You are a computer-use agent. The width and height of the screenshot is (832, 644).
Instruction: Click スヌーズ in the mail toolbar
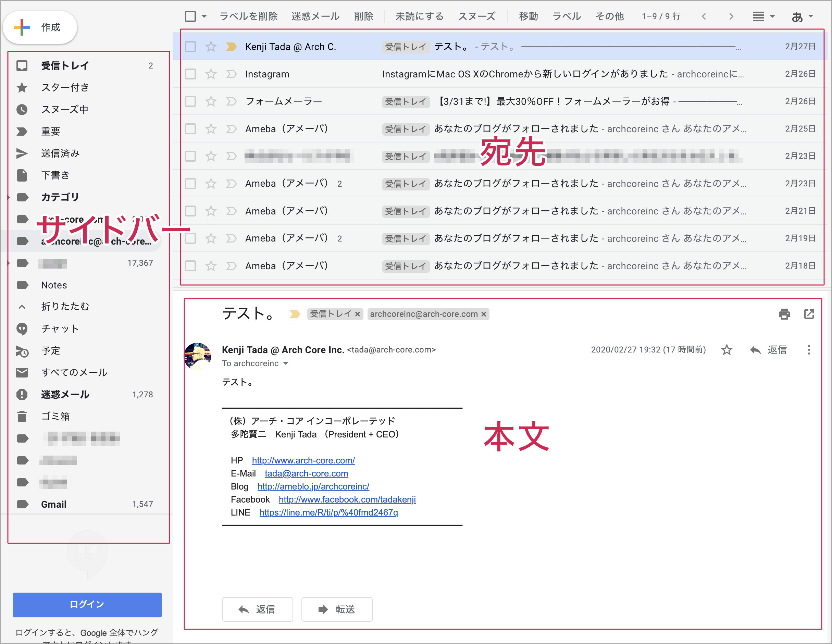tap(476, 16)
